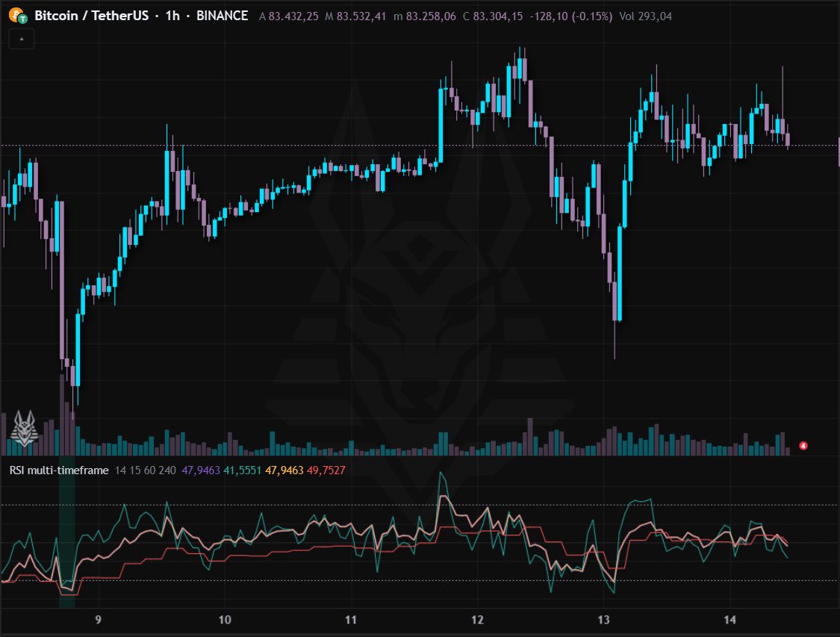Click the green RSI value 41,5551

(x=242, y=470)
